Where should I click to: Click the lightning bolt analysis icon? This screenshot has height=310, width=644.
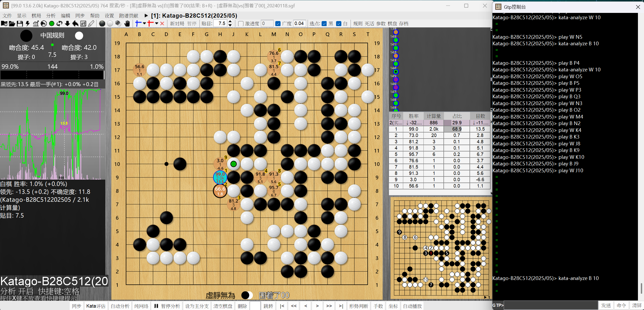[28, 24]
